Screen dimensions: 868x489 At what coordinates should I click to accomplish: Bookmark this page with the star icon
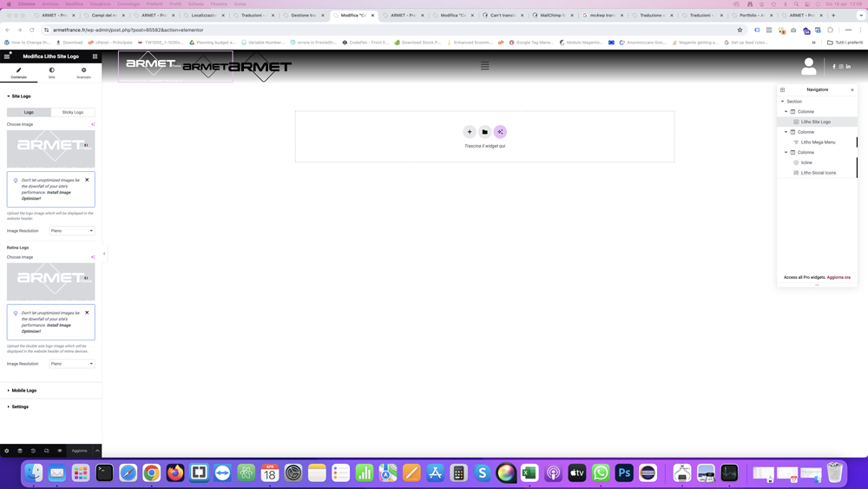(740, 30)
